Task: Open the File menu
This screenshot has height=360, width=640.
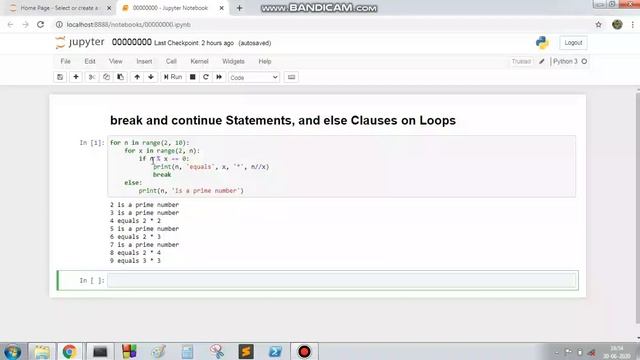Action: tap(65, 61)
